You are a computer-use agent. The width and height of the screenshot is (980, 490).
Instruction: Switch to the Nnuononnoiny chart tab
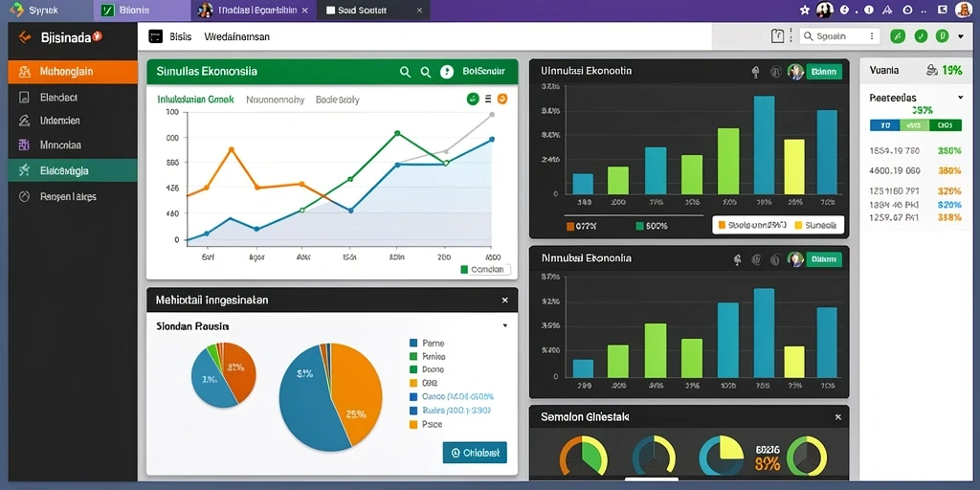pyautogui.click(x=275, y=100)
